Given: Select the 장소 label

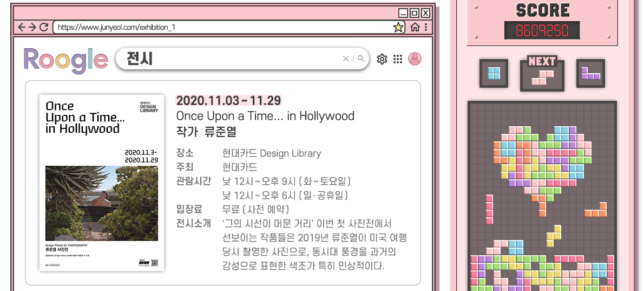Looking at the screenshot, I should pyautogui.click(x=185, y=153).
